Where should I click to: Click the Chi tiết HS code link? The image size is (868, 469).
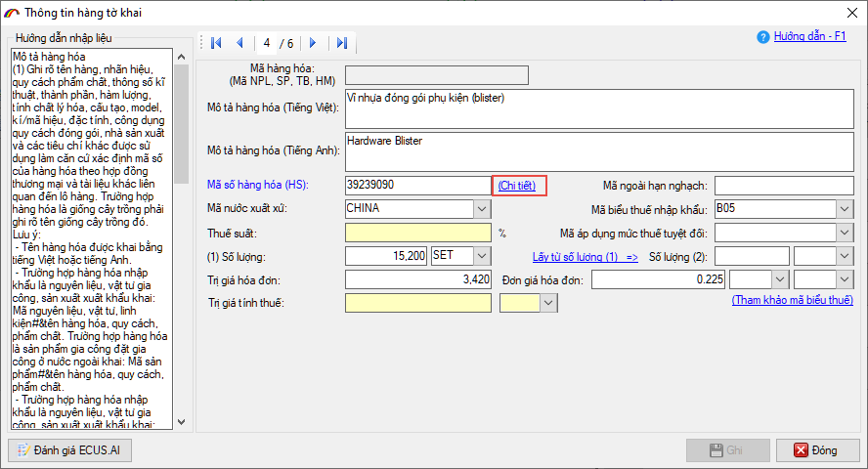point(517,185)
